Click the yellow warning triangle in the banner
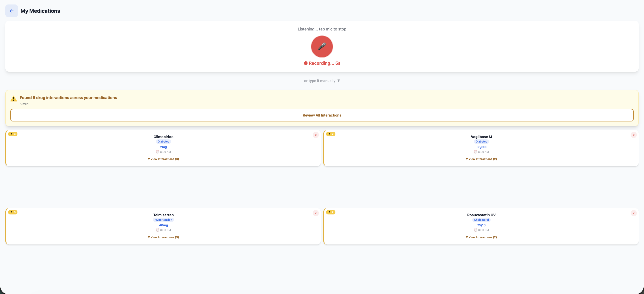The image size is (644, 294). pyautogui.click(x=13, y=99)
